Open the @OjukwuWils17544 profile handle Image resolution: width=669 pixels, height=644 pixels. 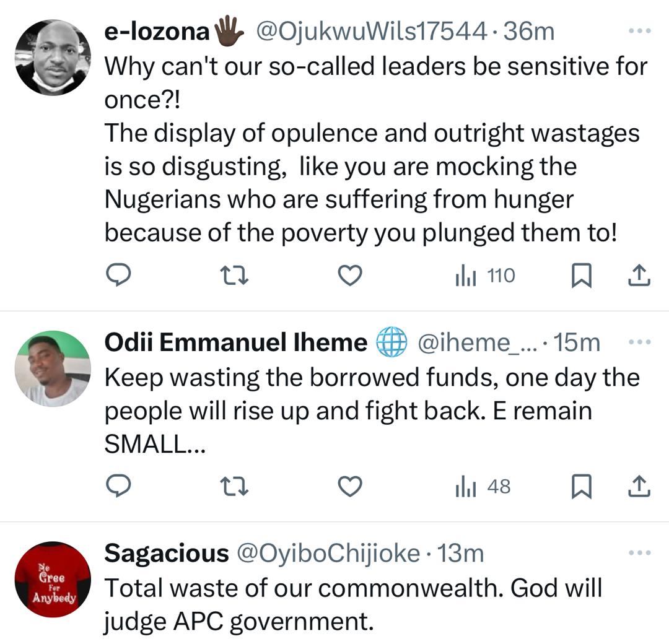(x=371, y=32)
